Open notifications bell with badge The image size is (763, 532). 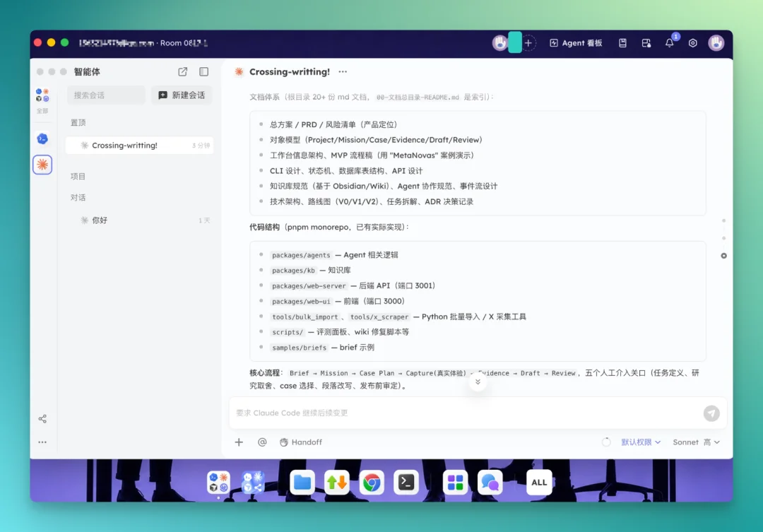click(670, 42)
